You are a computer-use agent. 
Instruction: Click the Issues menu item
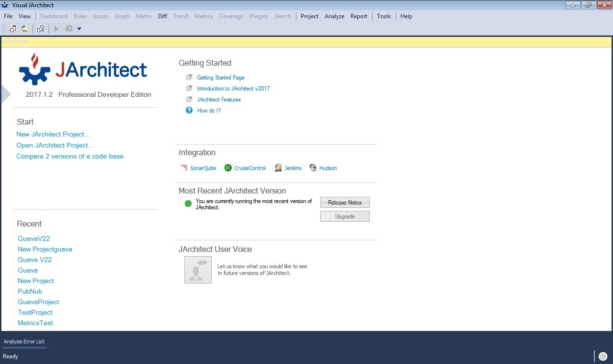(101, 16)
